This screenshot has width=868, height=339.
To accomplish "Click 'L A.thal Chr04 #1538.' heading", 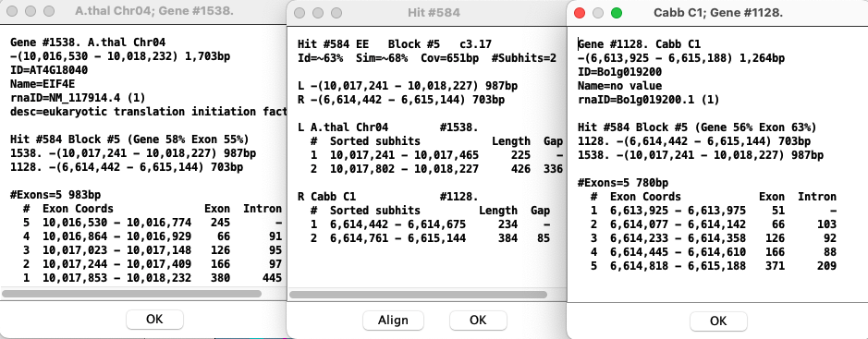I will (x=387, y=127).
